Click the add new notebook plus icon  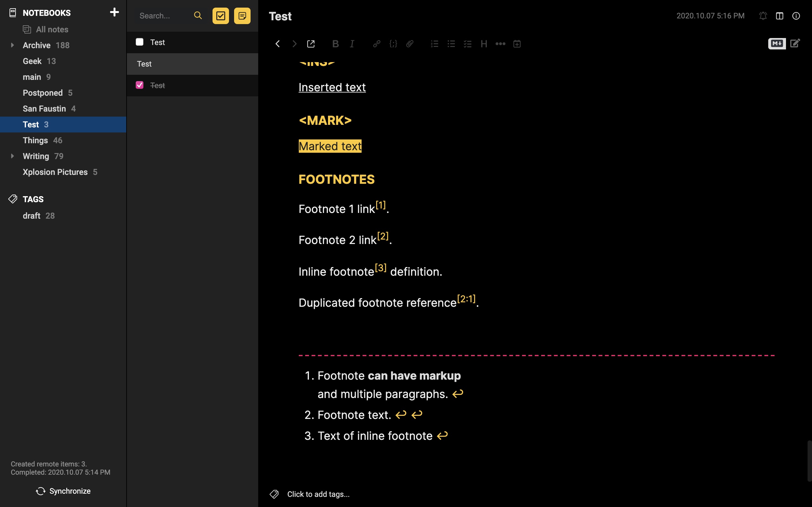115,12
